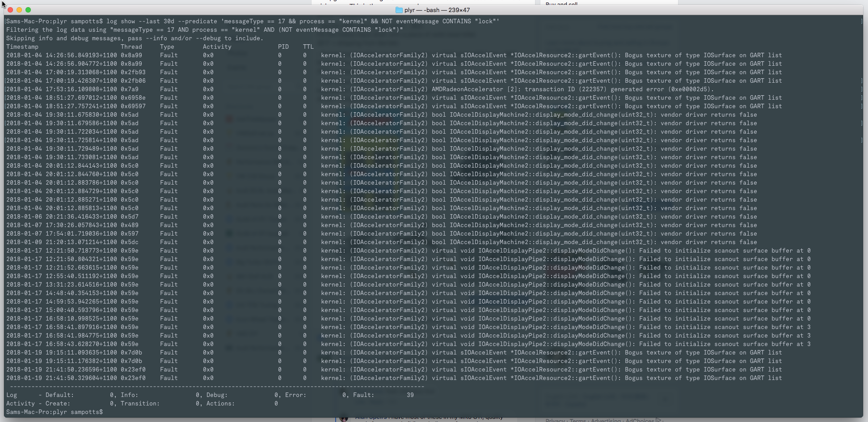Close the plyr bash terminal window

(x=10, y=10)
